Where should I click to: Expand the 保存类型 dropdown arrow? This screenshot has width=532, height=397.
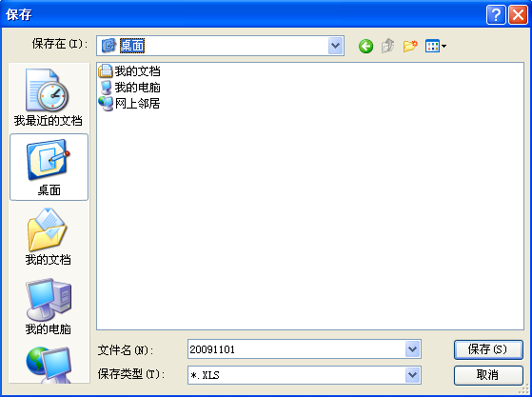[413, 375]
